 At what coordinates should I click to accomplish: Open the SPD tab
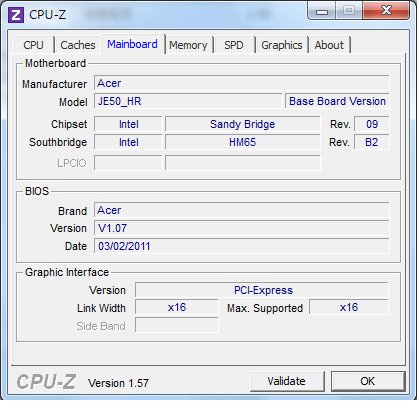234,45
